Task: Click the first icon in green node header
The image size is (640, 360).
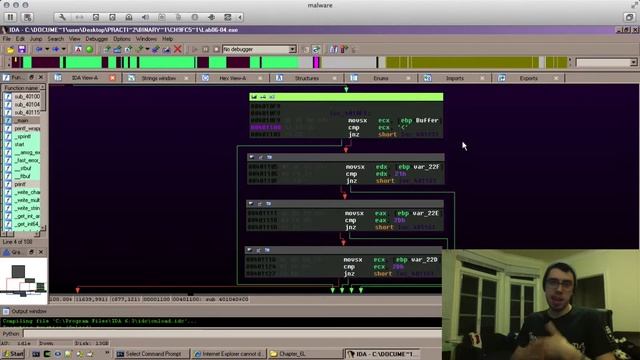Action: click(254, 97)
